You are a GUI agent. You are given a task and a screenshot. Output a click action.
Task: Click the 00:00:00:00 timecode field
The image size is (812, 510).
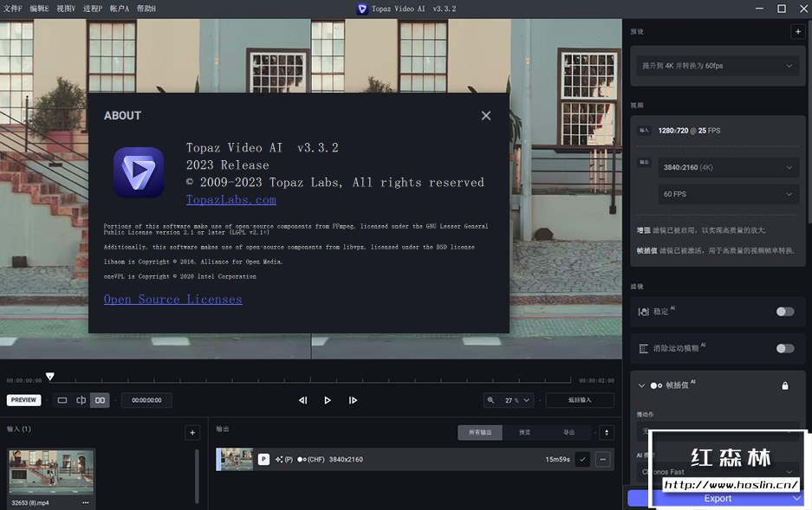pos(146,400)
